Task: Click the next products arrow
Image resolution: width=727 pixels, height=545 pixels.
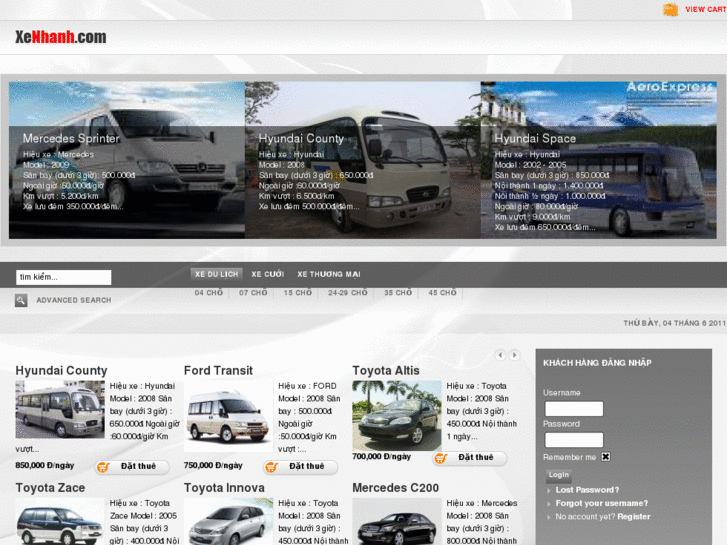Action: tap(514, 355)
